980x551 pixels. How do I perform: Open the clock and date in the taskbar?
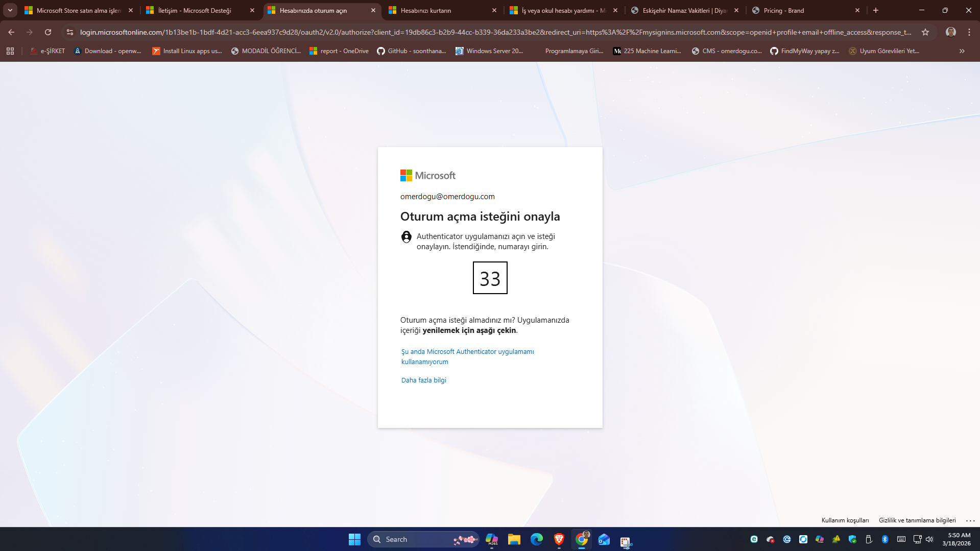point(957,539)
